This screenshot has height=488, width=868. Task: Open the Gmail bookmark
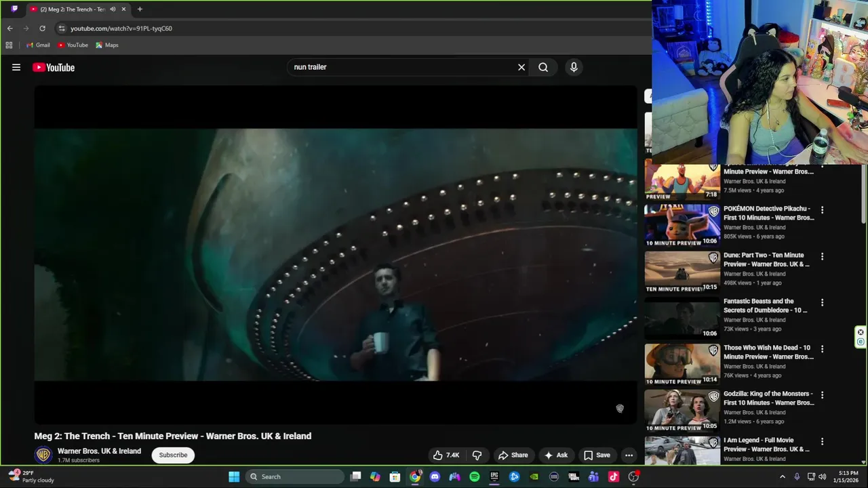(38, 45)
